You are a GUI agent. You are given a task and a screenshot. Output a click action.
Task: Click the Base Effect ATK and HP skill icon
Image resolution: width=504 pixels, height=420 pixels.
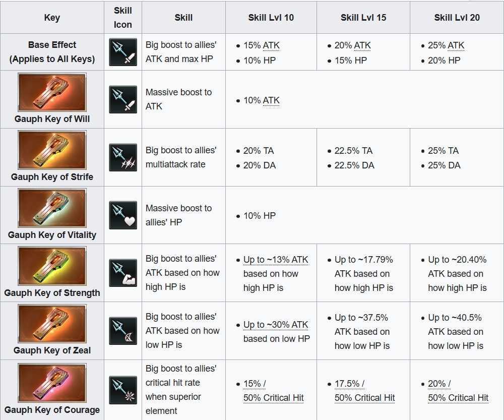[x=123, y=52]
